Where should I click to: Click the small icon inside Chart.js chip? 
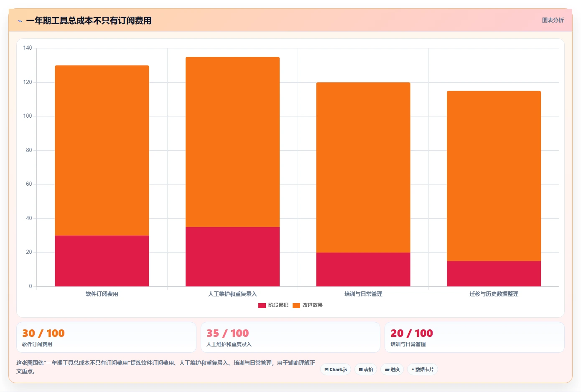coord(326,370)
